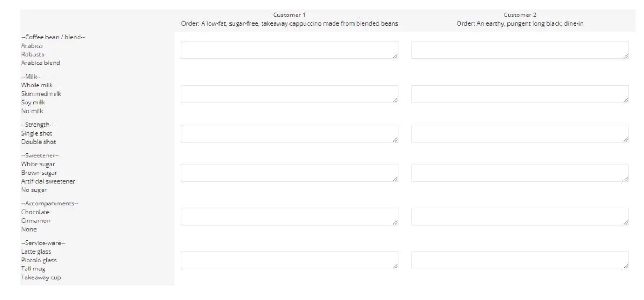
Task: Click Customer 1 Service-ware text box
Action: pyautogui.click(x=289, y=261)
